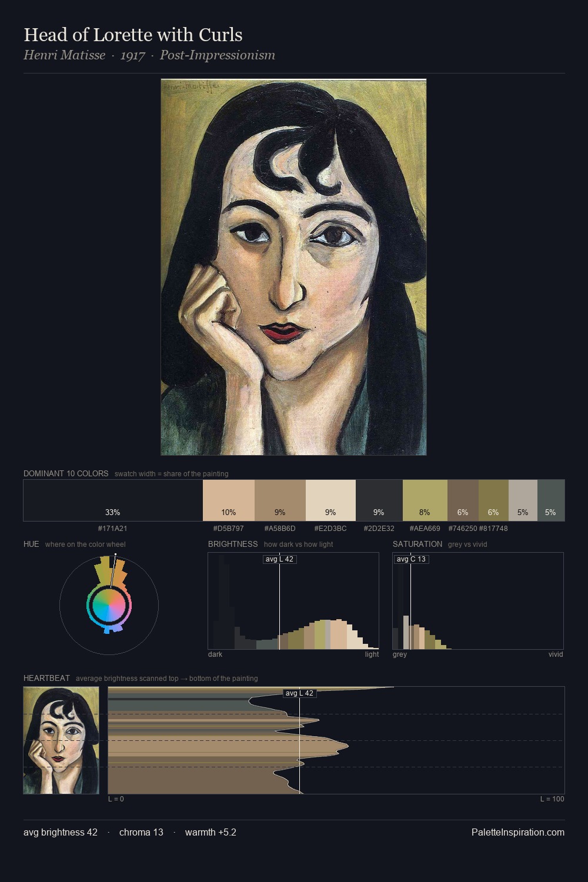588x882 pixels.
Task: Click the avg C 13 saturation label
Action: (411, 559)
